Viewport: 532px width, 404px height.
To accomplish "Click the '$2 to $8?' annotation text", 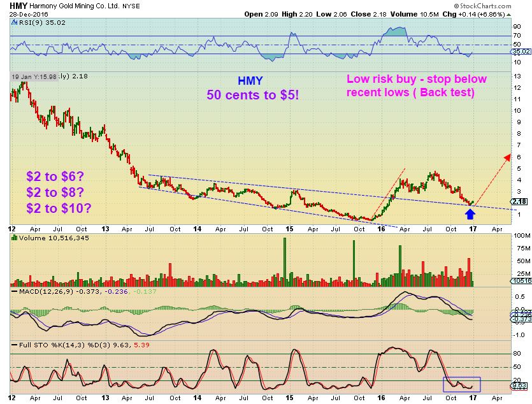I will [x=55, y=192].
